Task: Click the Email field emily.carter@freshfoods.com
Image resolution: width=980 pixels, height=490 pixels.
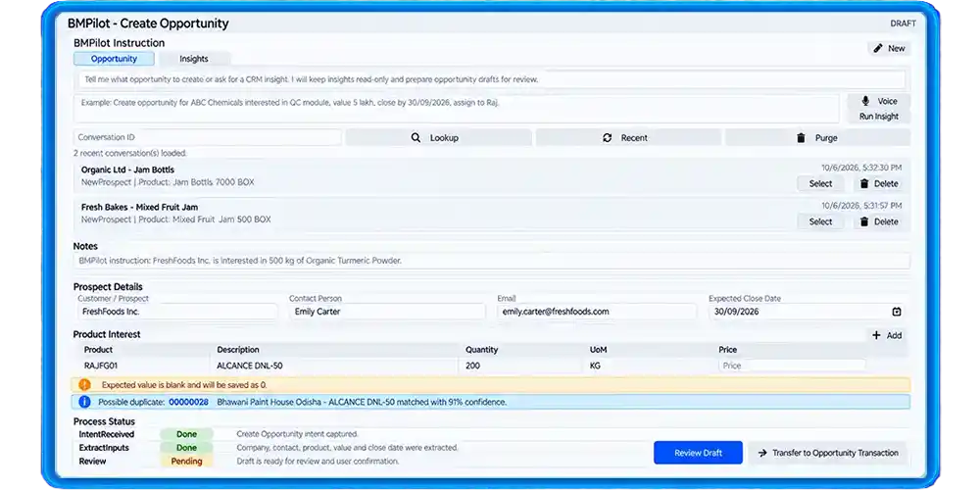Action: (x=597, y=312)
